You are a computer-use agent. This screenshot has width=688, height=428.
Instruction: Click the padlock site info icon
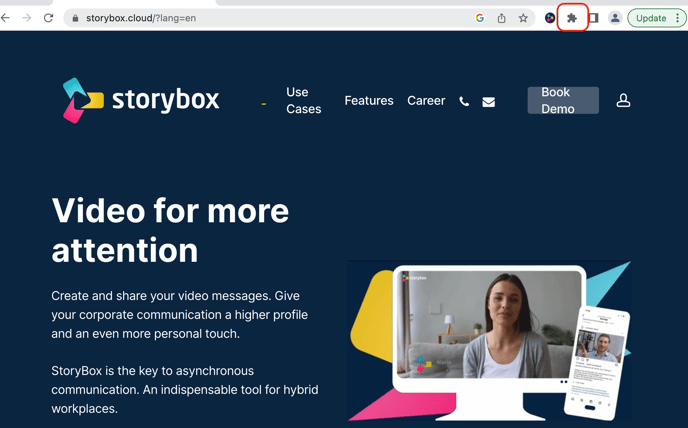(x=75, y=18)
